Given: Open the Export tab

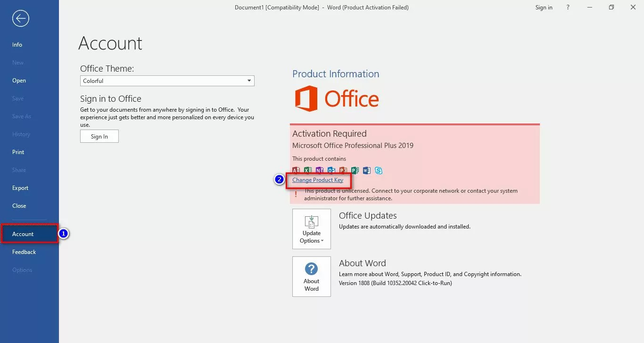Looking at the screenshot, I should [29, 188].
